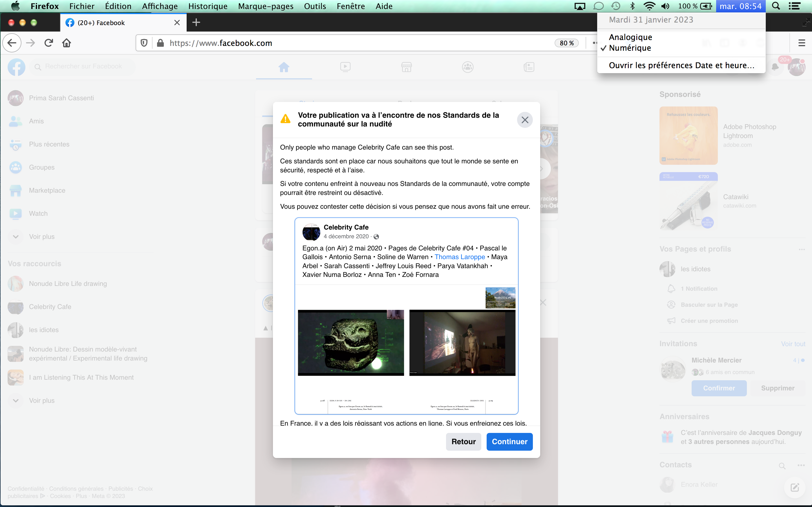
Task: Open the tracking protection shield icon
Action: (x=144, y=43)
